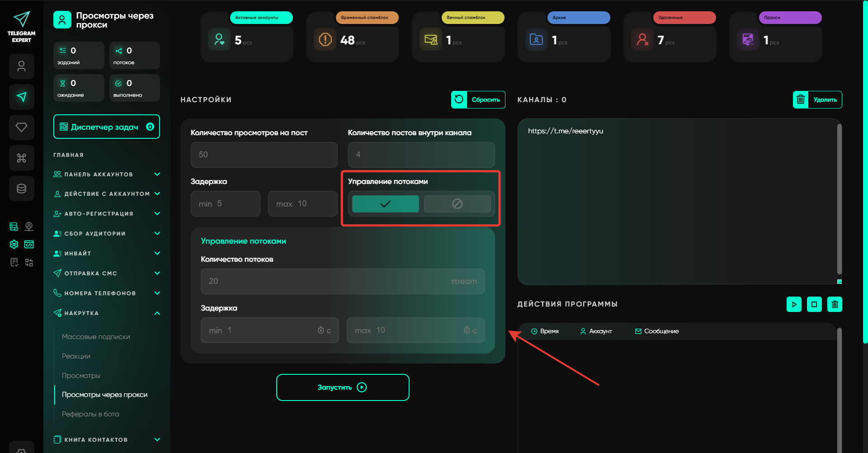This screenshot has width=868, height=453.
Task: Click the diamond icon in left sidebar
Action: 21,127
